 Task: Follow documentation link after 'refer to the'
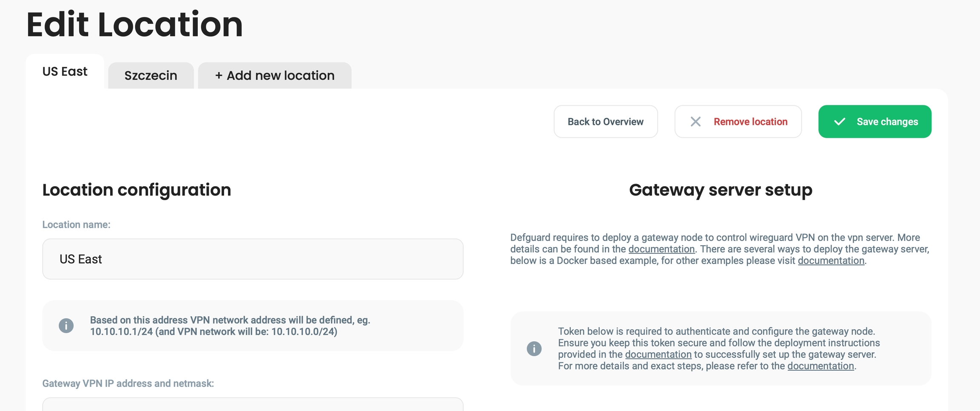coord(820,366)
